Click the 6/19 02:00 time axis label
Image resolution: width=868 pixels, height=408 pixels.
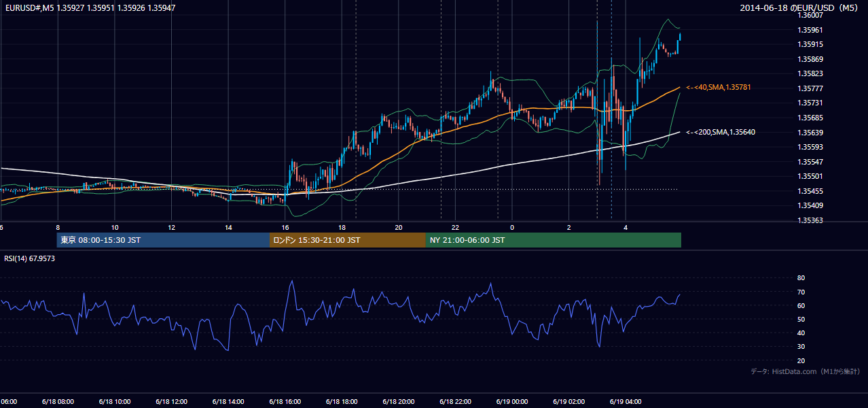pyautogui.click(x=568, y=401)
